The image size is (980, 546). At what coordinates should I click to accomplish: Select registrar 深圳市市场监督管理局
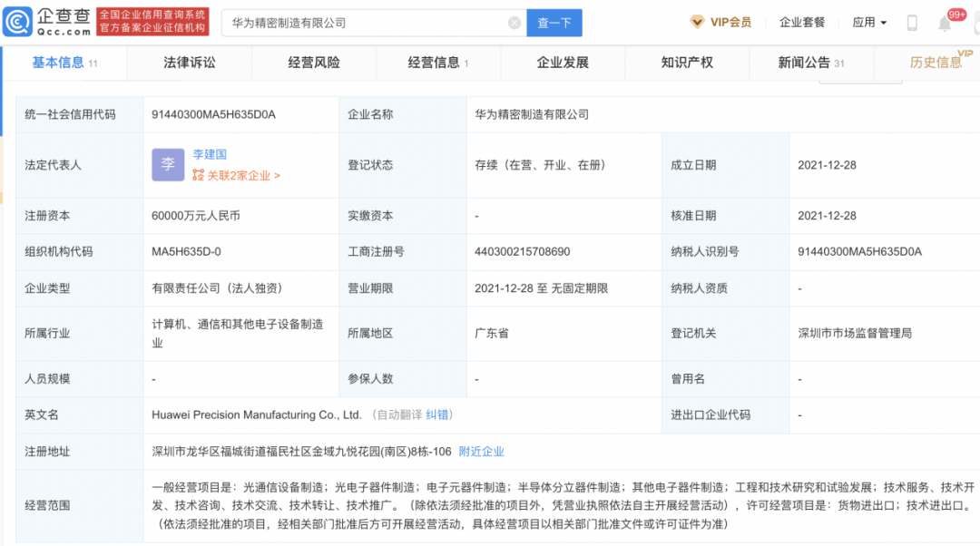click(855, 334)
